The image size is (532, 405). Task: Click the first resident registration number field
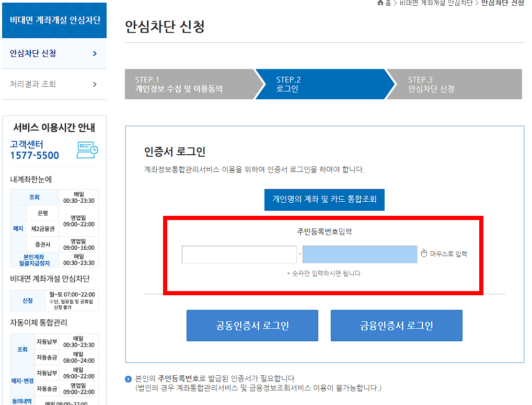[x=239, y=254]
